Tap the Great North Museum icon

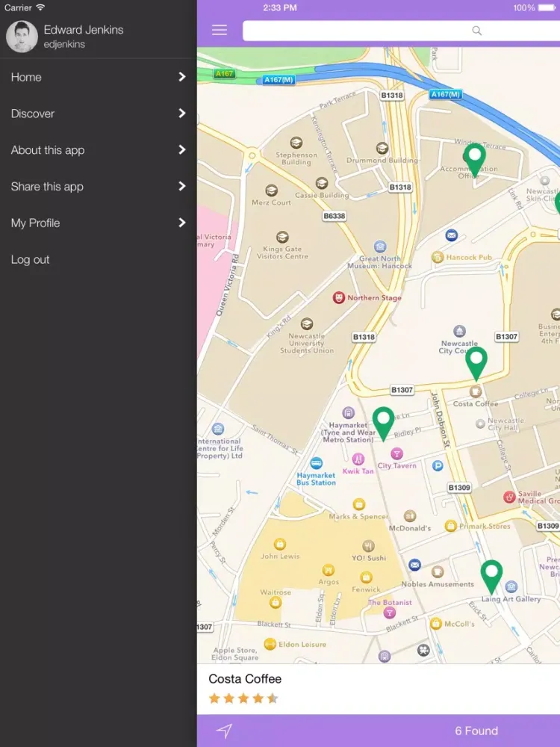pos(379,247)
